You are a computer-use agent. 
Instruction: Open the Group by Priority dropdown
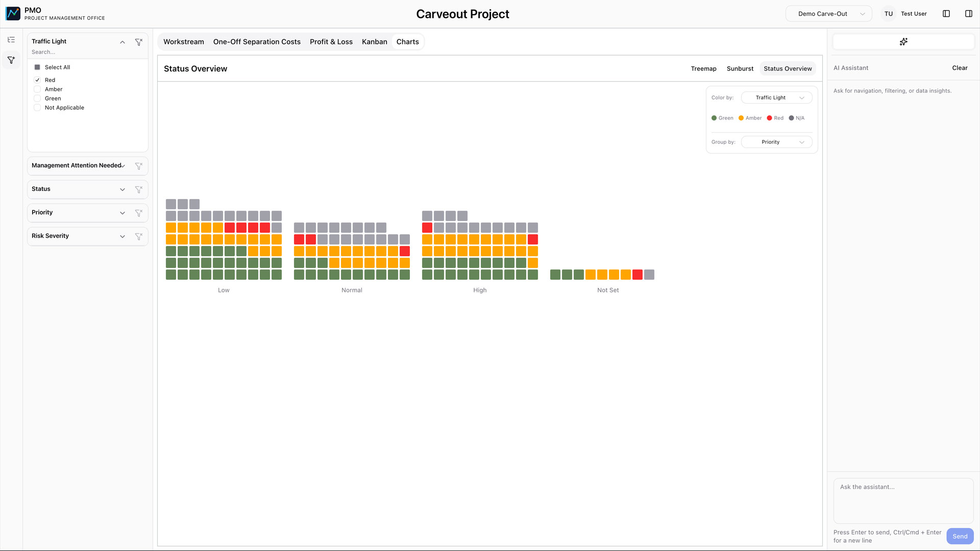(x=776, y=142)
